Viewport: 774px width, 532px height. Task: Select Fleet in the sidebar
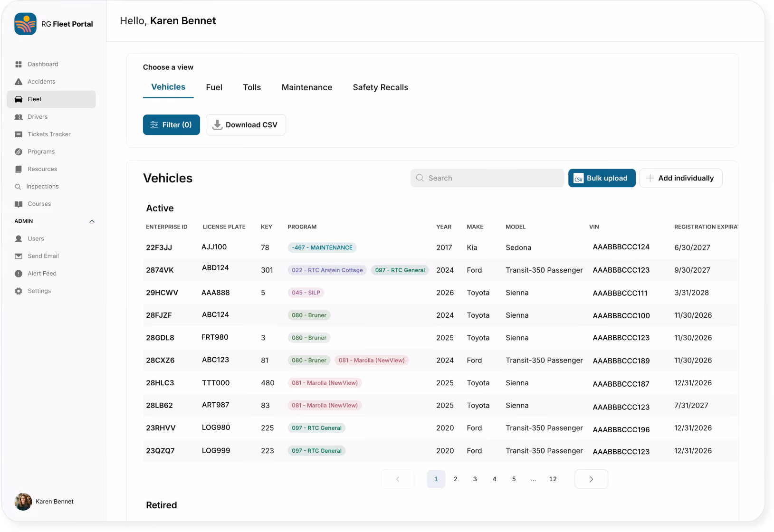click(x=51, y=99)
